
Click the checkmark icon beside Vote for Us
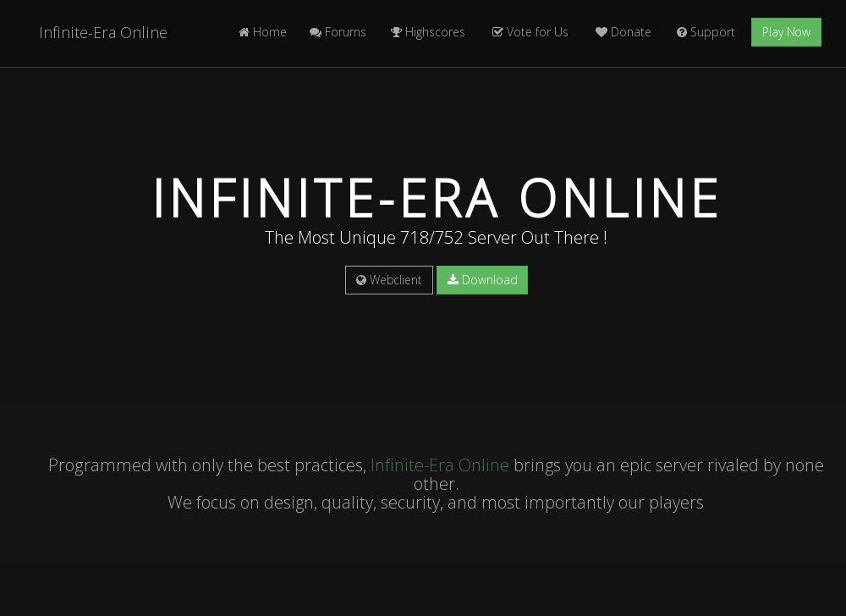497,32
